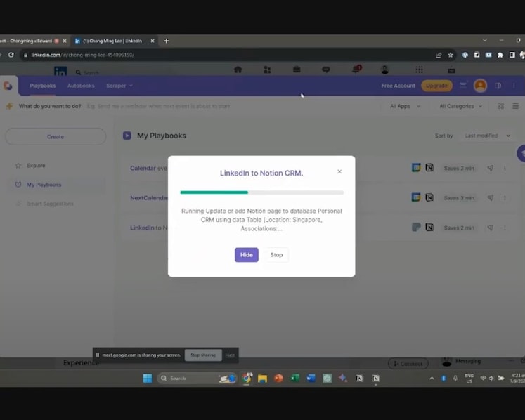
Task: Expand the Scraper dropdown menu
Action: coord(119,86)
